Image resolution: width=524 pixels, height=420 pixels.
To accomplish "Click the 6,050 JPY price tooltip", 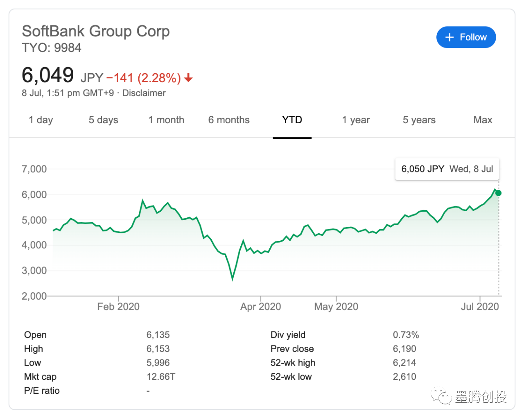I will [x=447, y=169].
